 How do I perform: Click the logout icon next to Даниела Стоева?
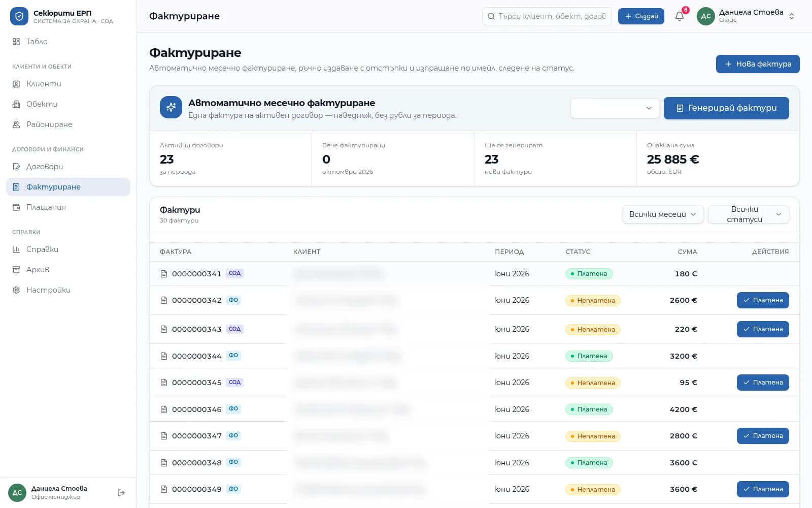tap(121, 493)
